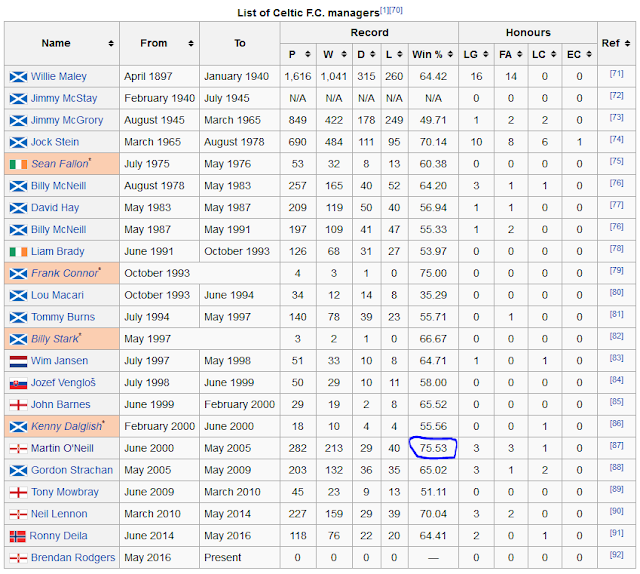Viewport: 640px width, 574px height.
Task: Click Scotland flag beside Jock Stein
Action: tap(18, 142)
